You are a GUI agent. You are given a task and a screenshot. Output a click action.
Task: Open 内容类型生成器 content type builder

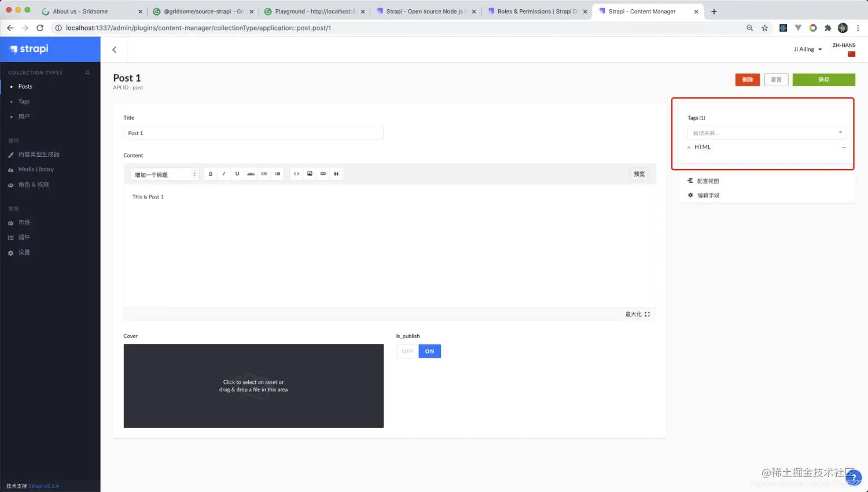39,155
